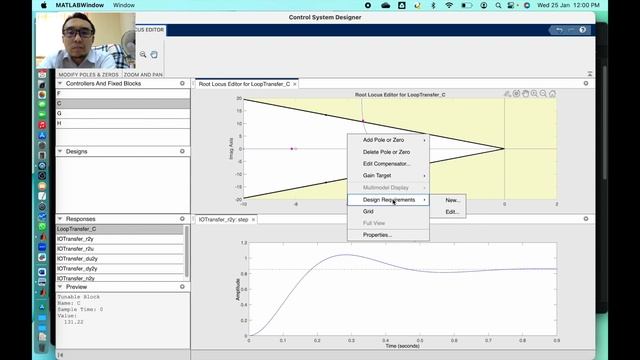
Task: Restore view with home icon above the plot
Action: pyautogui.click(x=552, y=94)
